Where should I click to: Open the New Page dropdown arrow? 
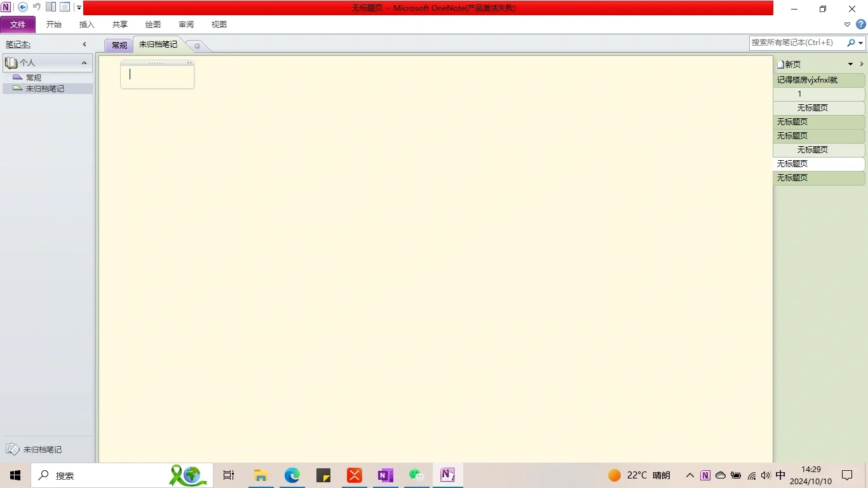click(850, 64)
